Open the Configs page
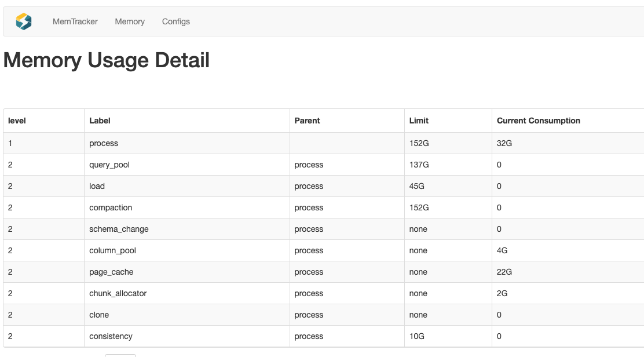644x357 pixels. click(176, 21)
